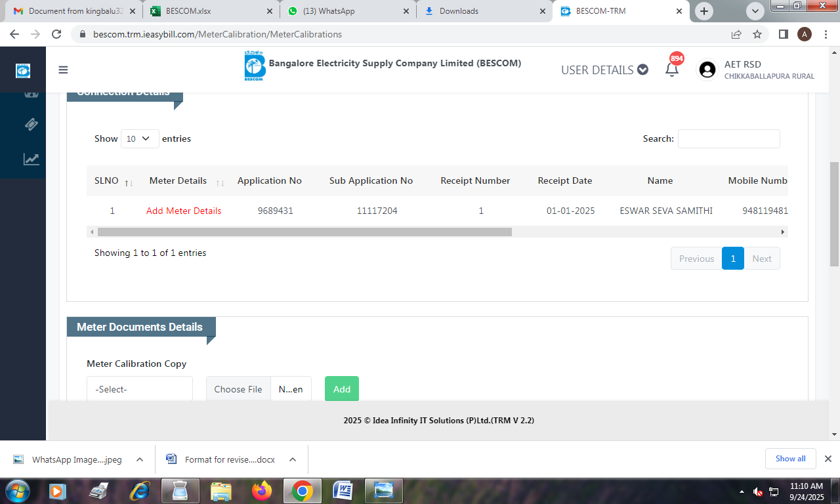Open Windows Media Player on the taskbar

[x=58, y=490]
